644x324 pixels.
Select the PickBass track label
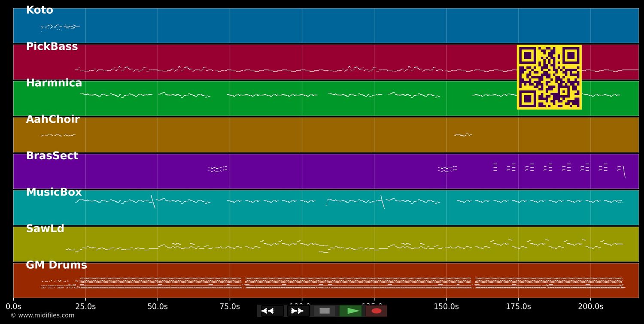pyautogui.click(x=52, y=47)
